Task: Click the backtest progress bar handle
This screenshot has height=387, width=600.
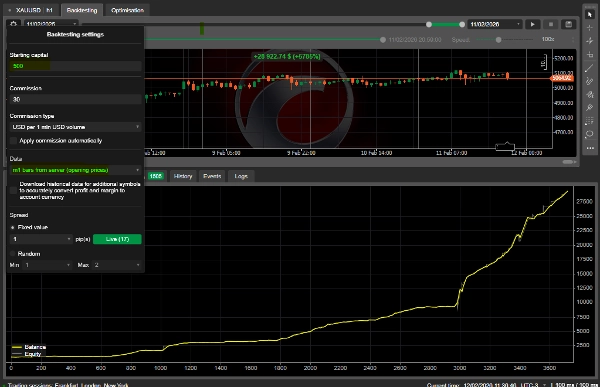Action: (383, 39)
